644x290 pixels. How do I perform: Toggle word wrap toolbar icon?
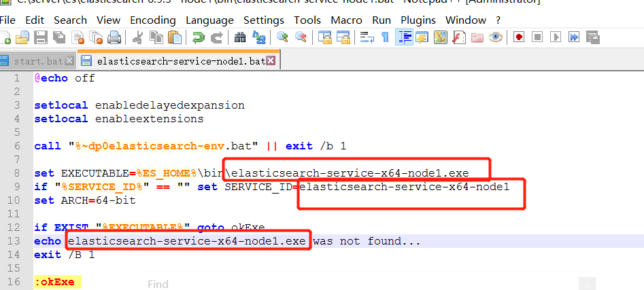pyautogui.click(x=367, y=38)
